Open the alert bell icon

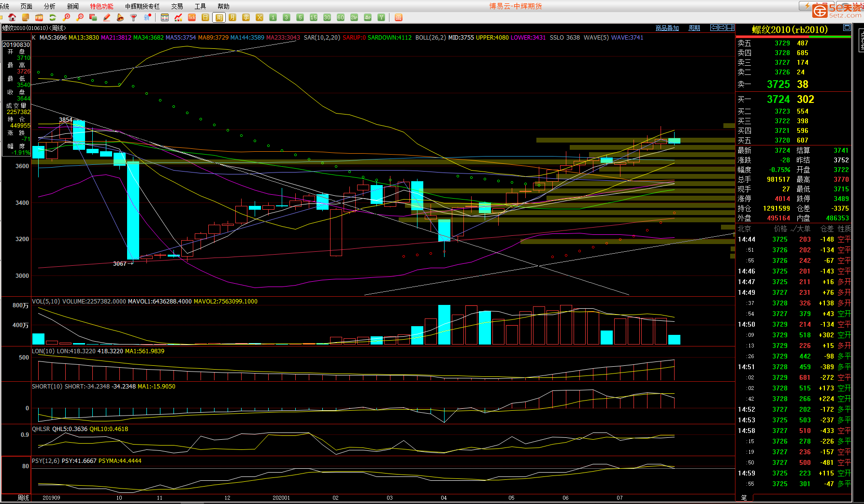[x=120, y=17]
